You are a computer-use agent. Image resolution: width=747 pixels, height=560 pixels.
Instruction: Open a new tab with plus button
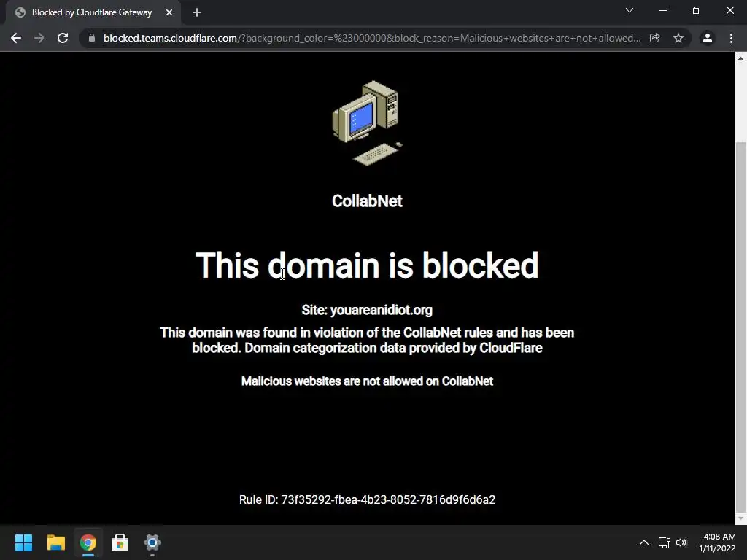[197, 13]
